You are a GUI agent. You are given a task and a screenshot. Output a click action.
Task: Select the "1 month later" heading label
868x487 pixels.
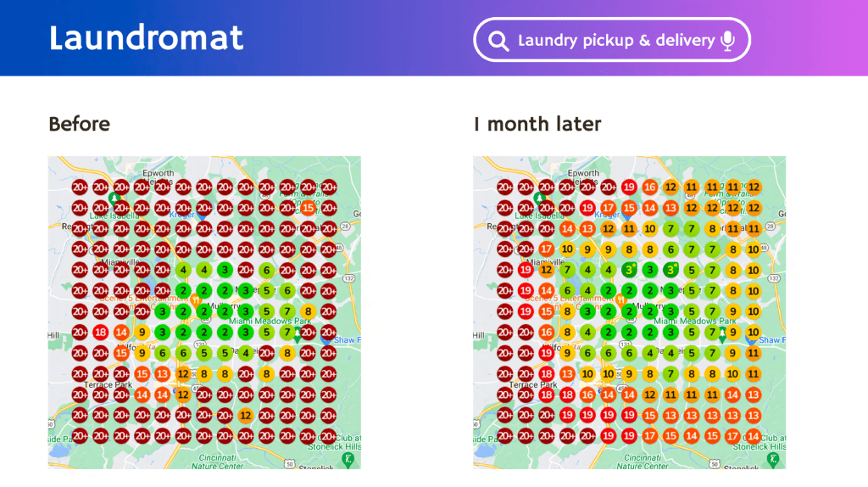537,124
